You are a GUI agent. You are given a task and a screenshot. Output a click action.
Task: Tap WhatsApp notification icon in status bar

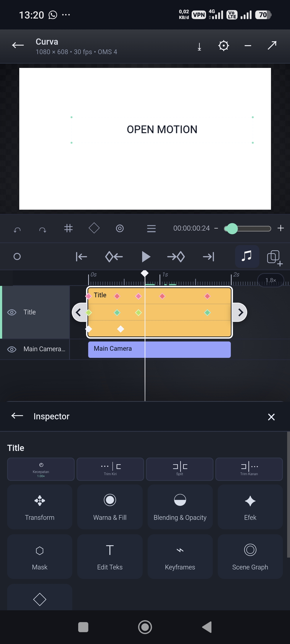pos(53,15)
